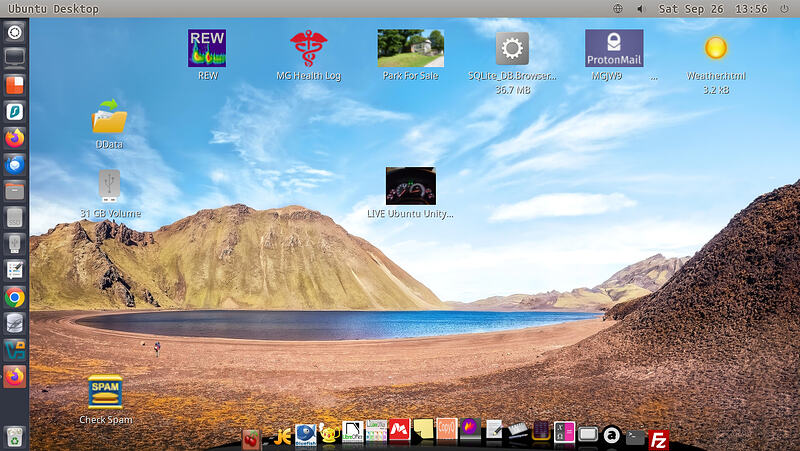Open the ProtonMail MGJW9 shortcut
The width and height of the screenshot is (800, 451).
[614, 48]
